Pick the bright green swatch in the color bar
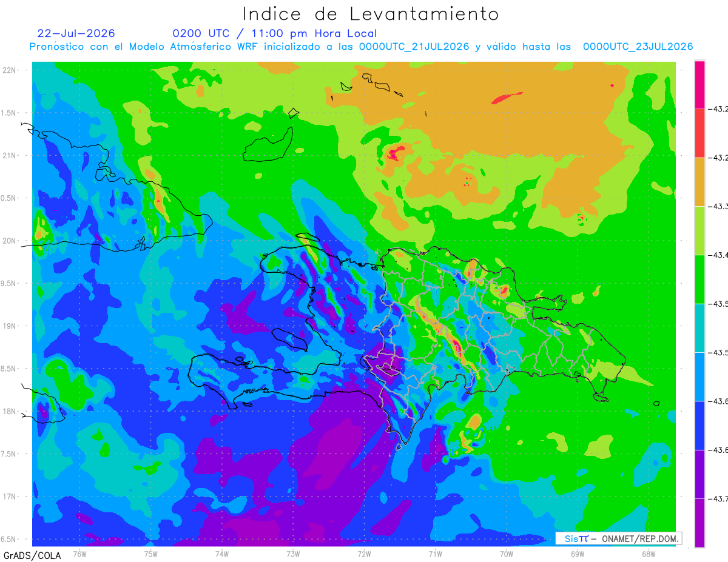Image resolution: width=728 pixels, height=562 pixels. coord(699,279)
